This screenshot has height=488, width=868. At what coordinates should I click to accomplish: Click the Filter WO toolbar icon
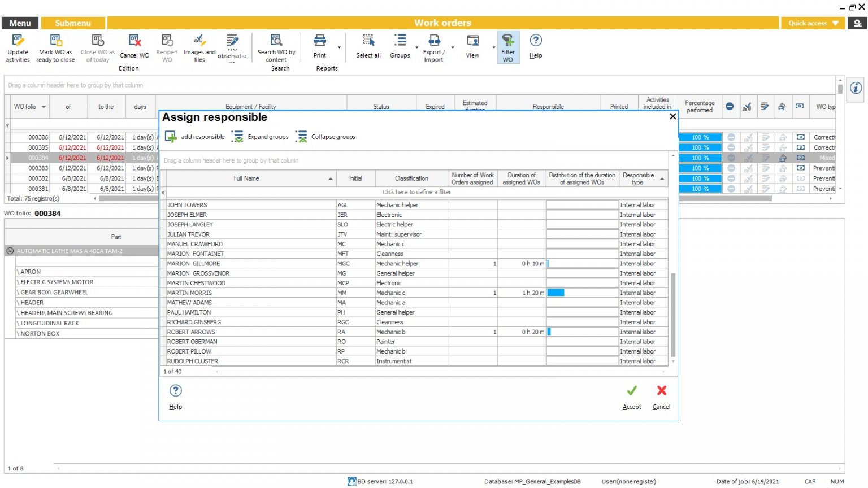point(508,41)
